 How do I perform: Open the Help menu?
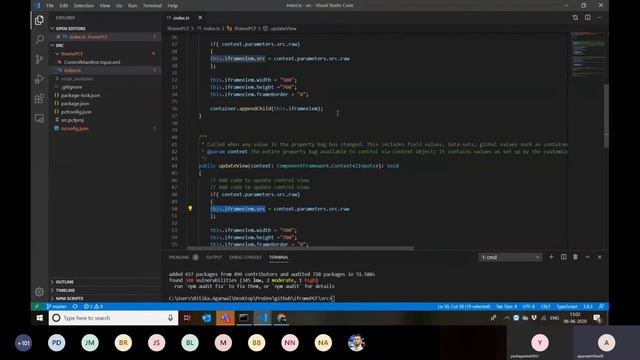[x=173, y=6]
